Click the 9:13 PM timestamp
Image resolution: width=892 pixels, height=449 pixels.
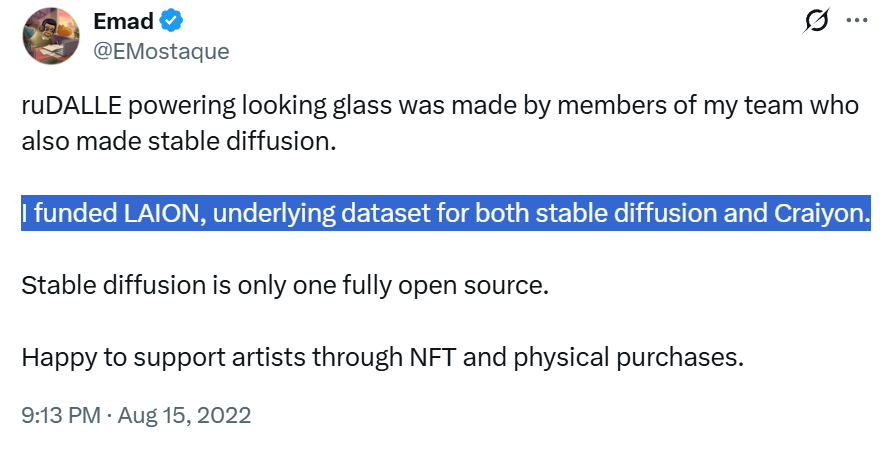[x=59, y=414]
